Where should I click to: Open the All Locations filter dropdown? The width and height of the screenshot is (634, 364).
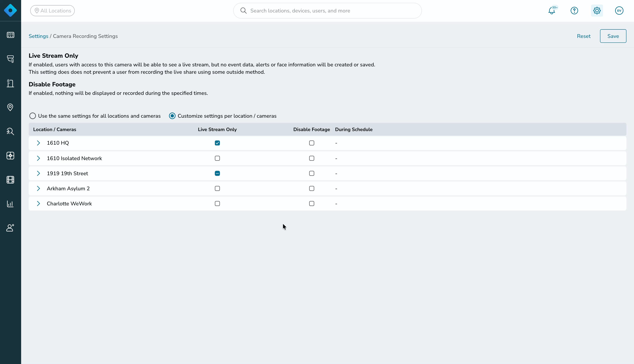pyautogui.click(x=52, y=11)
